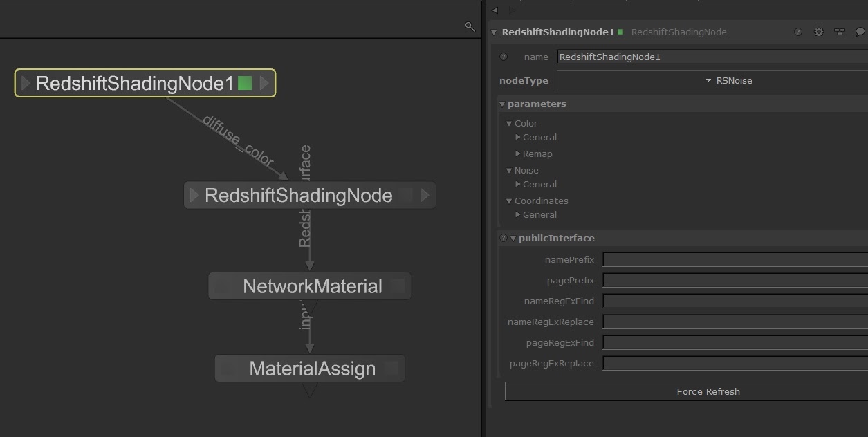Go back in Parameters panel history

pos(495,10)
